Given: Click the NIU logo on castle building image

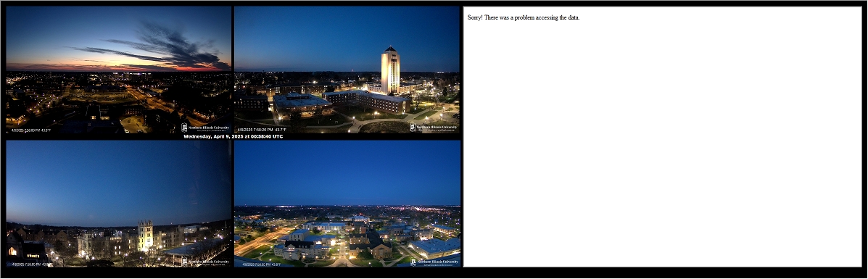Looking at the screenshot, I should 205,262.
